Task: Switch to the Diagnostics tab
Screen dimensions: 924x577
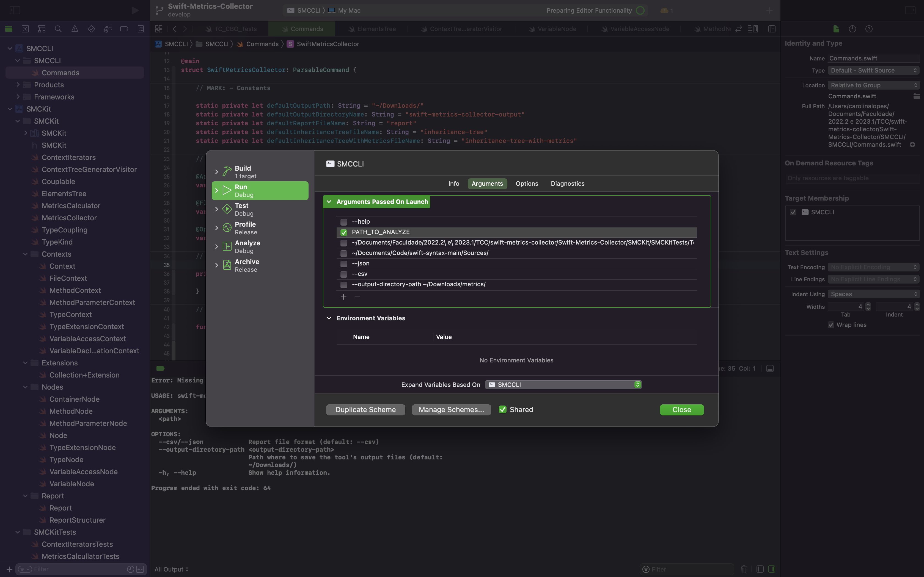Action: point(567,184)
